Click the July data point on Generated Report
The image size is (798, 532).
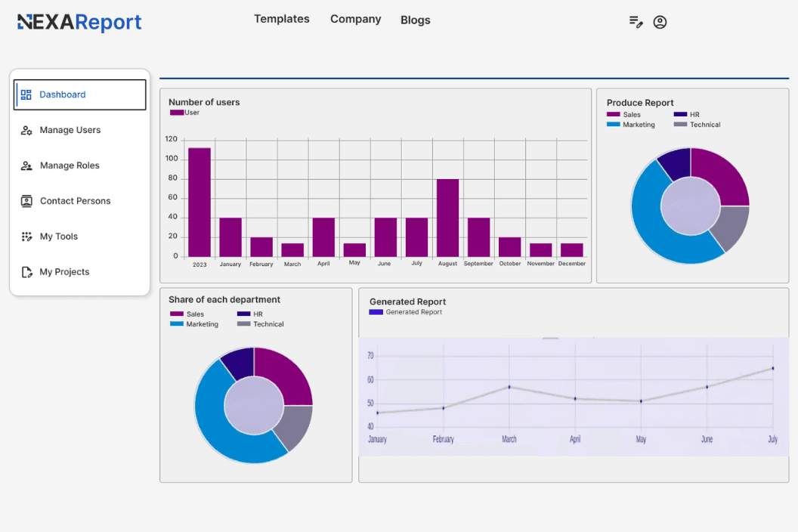pos(772,370)
